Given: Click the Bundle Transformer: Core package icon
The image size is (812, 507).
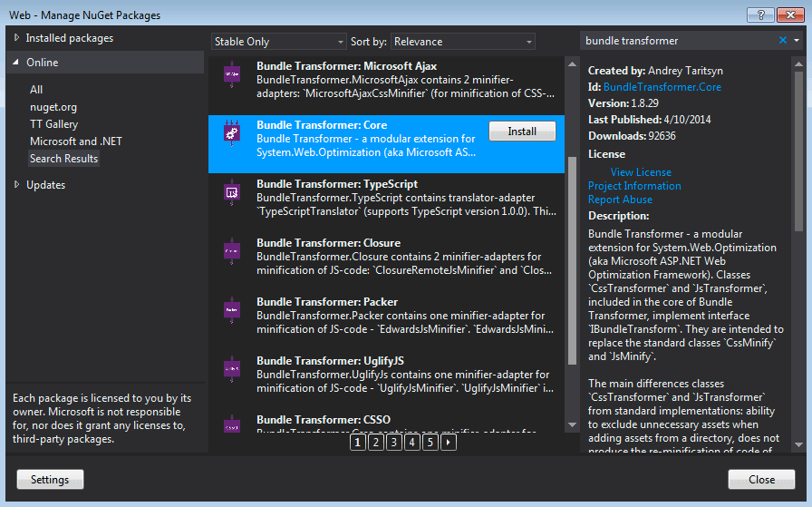Looking at the screenshot, I should click(x=231, y=133).
